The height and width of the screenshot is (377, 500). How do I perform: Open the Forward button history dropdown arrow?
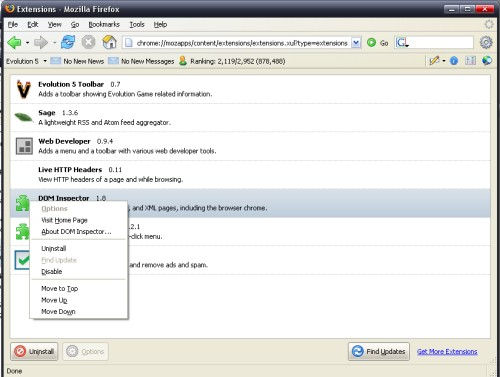(54, 43)
